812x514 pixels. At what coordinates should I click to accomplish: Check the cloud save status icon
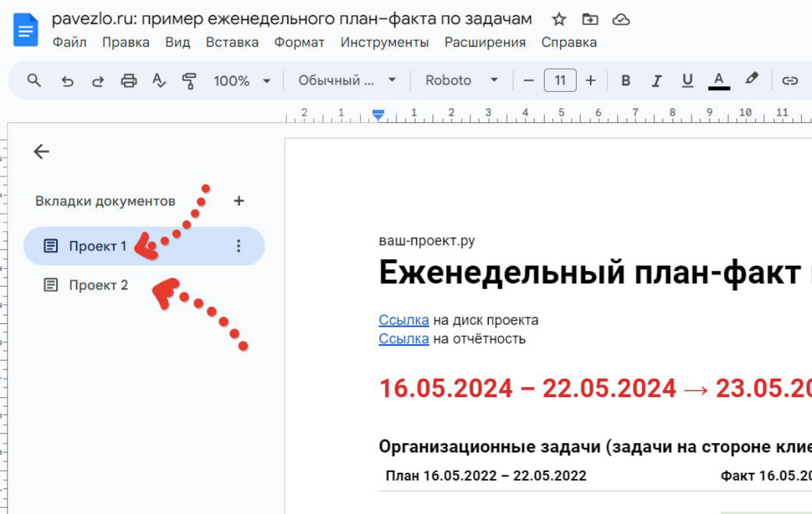pos(621,20)
